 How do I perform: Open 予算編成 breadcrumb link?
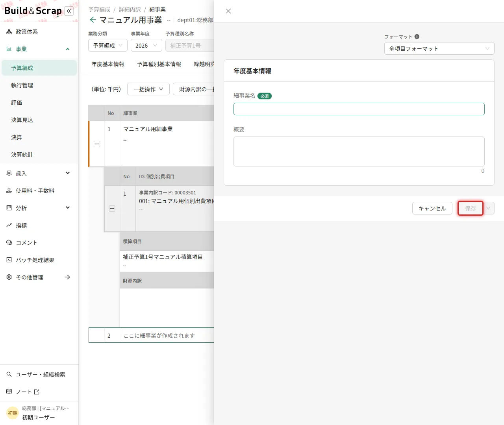coord(99,9)
